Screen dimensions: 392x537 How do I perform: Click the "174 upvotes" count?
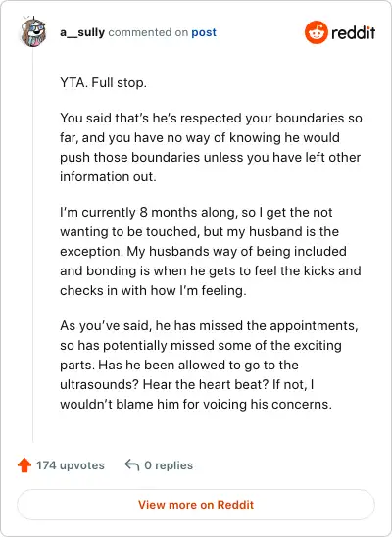(x=71, y=465)
